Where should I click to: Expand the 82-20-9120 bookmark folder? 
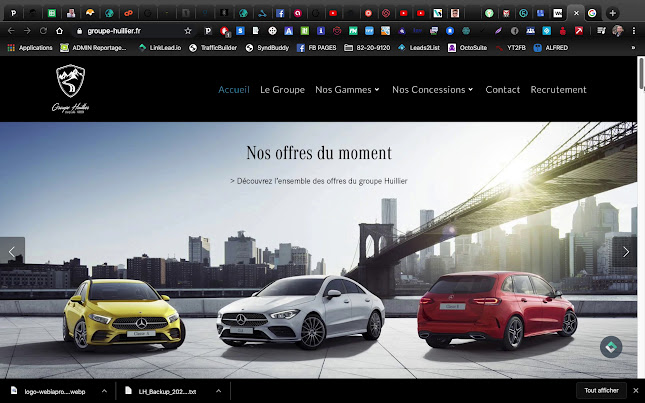pos(367,48)
